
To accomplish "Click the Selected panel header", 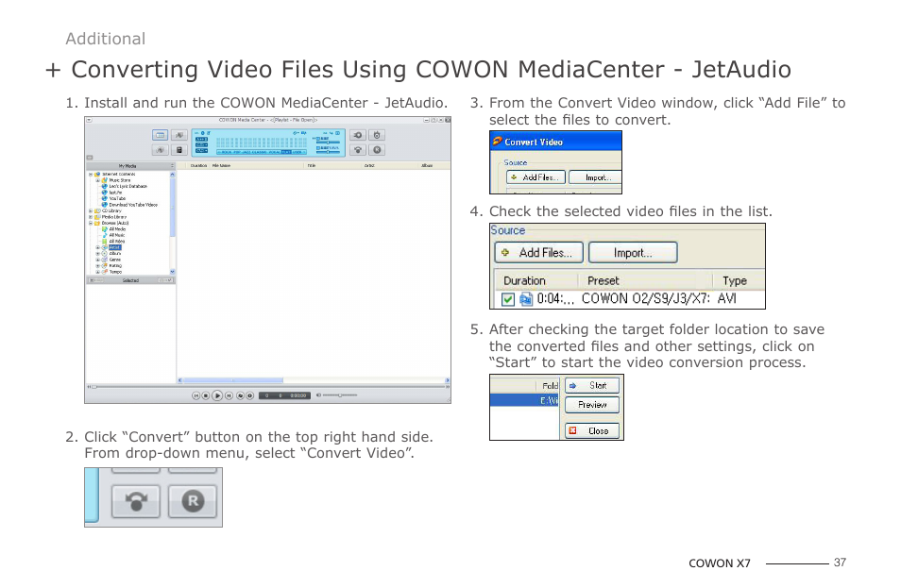I will tap(130, 280).
